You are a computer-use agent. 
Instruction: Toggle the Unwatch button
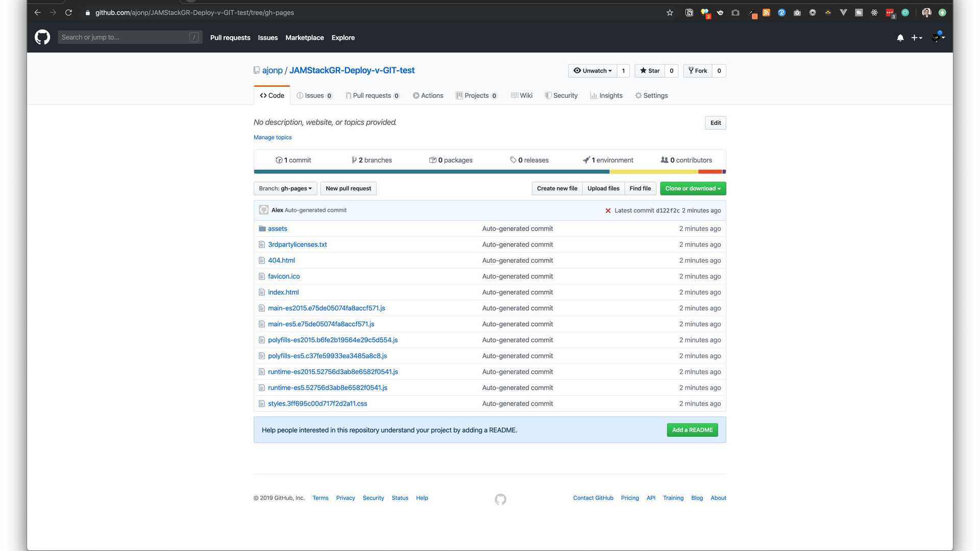[x=593, y=71]
